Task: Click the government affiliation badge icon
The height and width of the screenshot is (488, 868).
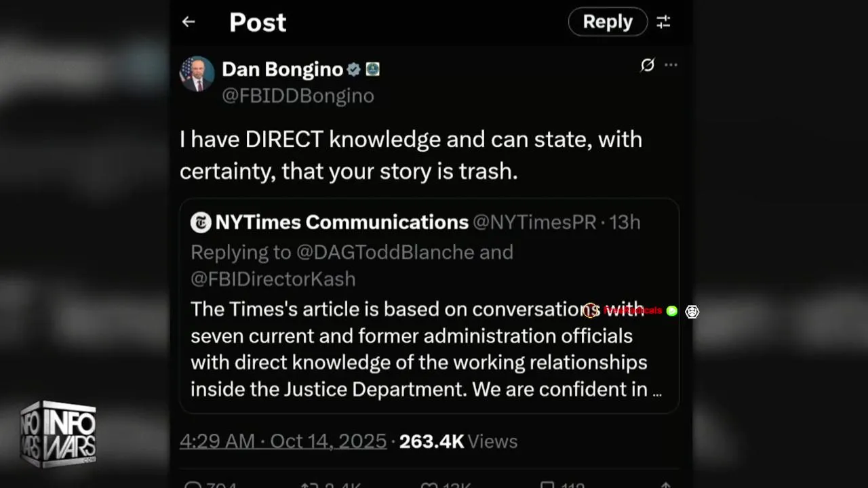Action: coord(372,69)
